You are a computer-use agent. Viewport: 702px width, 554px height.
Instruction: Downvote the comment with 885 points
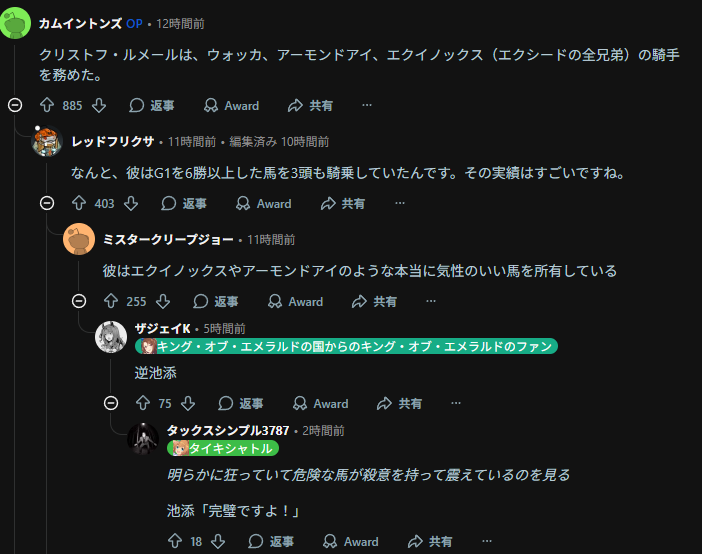point(98,105)
